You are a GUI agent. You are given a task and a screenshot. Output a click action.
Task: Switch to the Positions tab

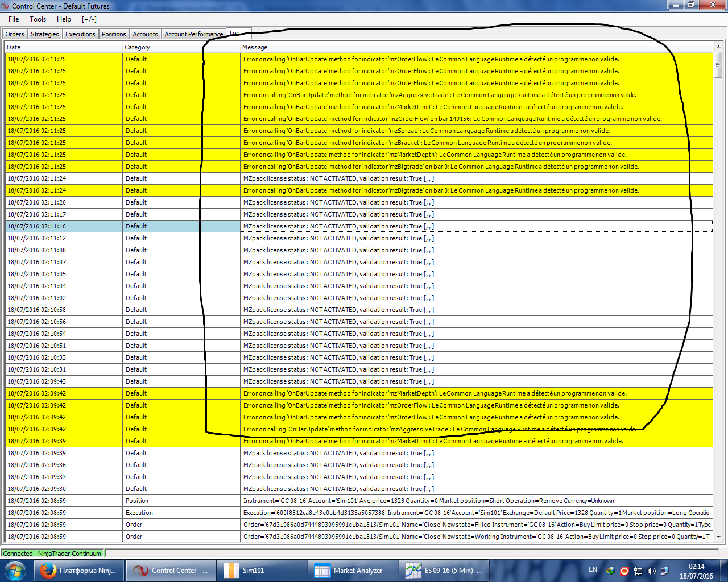click(x=114, y=34)
